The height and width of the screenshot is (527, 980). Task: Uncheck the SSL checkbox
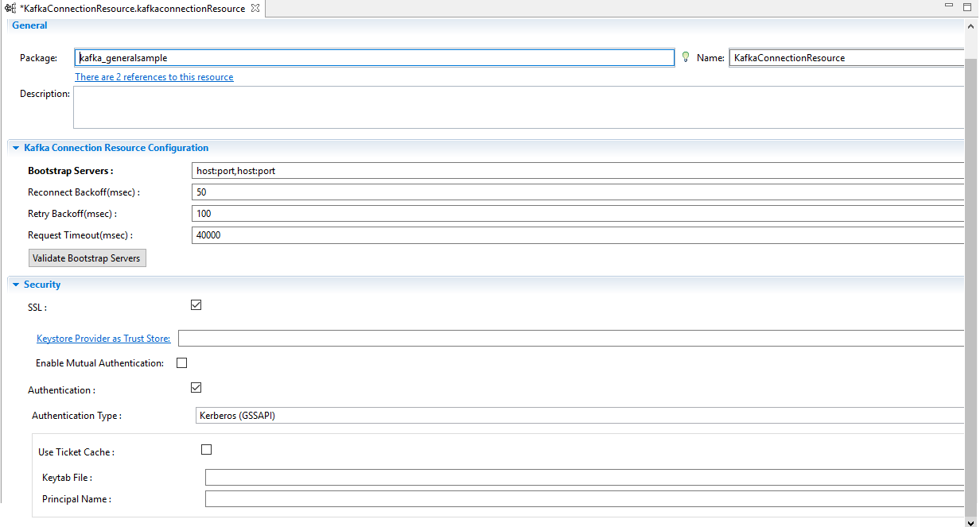[x=196, y=304]
